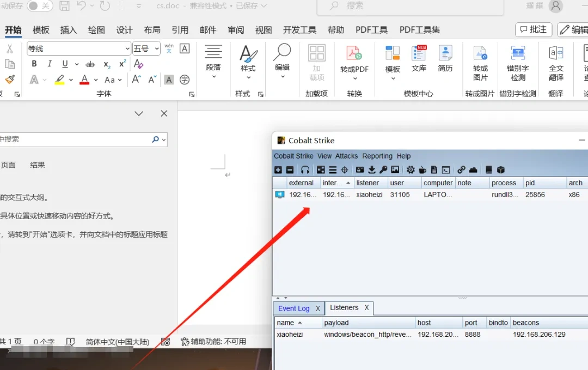588x370 pixels.
Task: Click the 文库 button in template center
Action: tap(419, 58)
